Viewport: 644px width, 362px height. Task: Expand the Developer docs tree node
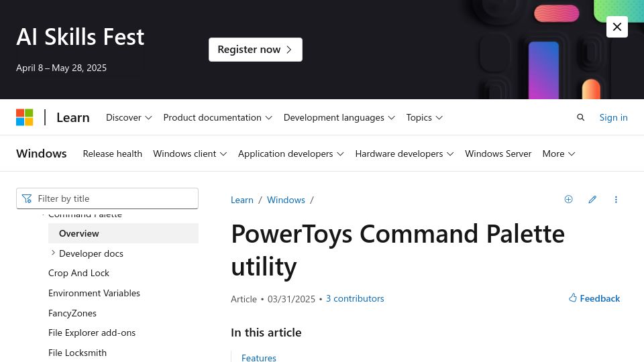(53, 253)
